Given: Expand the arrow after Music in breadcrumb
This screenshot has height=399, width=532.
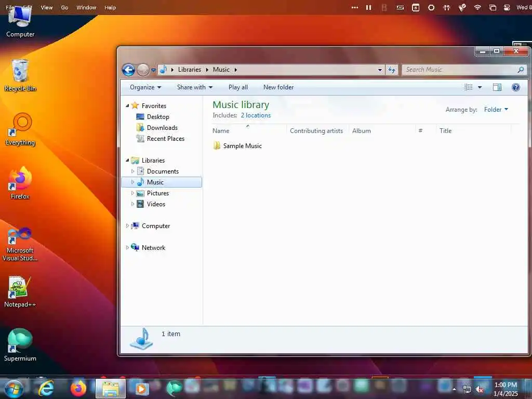Looking at the screenshot, I should (235, 70).
